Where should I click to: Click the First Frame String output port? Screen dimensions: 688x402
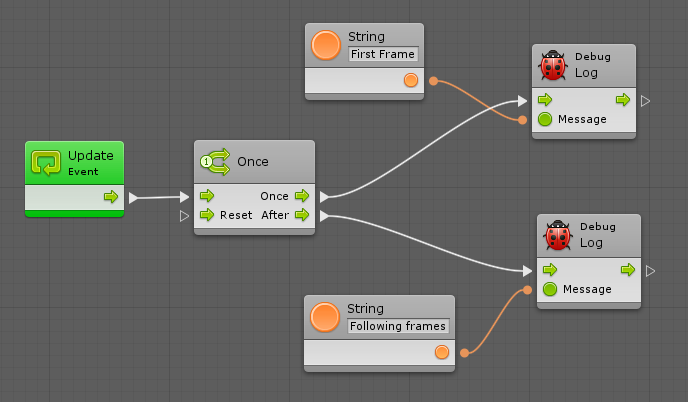[x=410, y=80]
